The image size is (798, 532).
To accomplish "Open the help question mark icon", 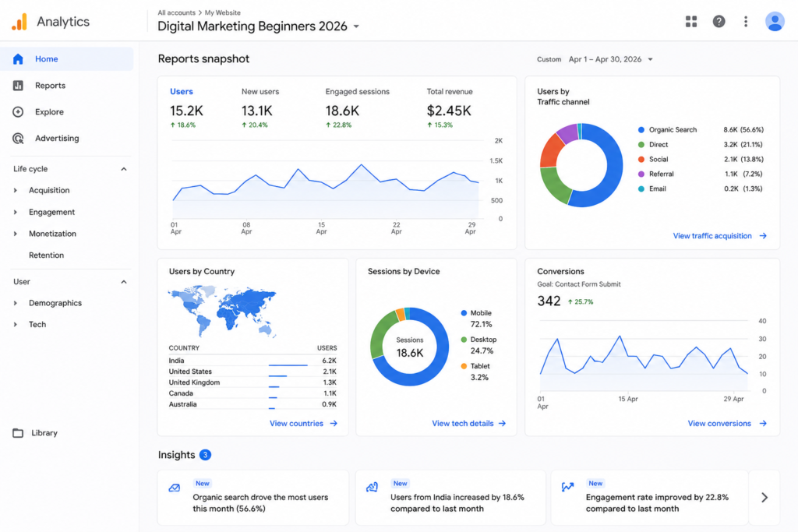I will [x=719, y=21].
